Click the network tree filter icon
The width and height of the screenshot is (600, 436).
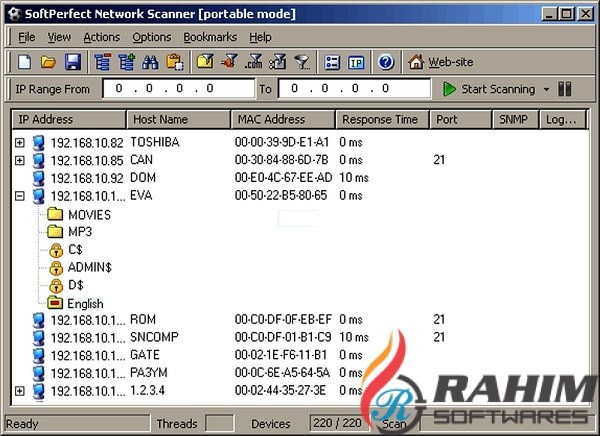tap(278, 62)
